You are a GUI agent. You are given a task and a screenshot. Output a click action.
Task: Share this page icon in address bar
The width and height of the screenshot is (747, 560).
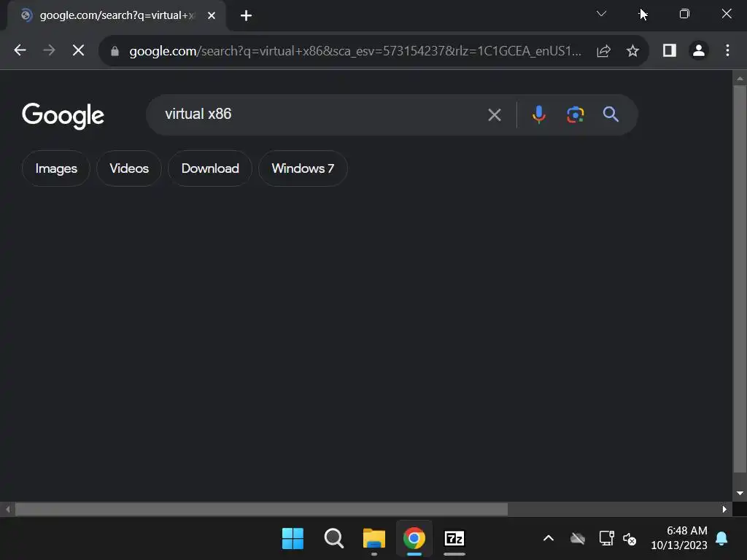coord(603,51)
